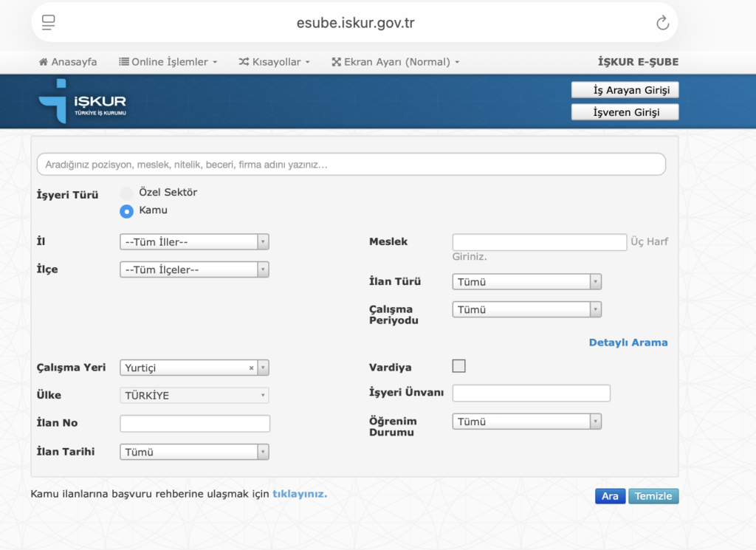Screen dimensions: 756x550
Task: Click the İlan No input field
Action: tap(195, 424)
